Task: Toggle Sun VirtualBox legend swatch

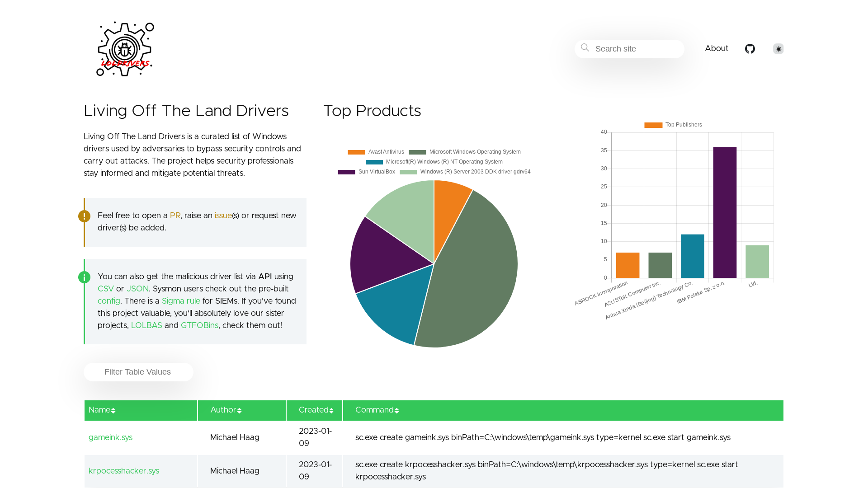Action: point(346,172)
